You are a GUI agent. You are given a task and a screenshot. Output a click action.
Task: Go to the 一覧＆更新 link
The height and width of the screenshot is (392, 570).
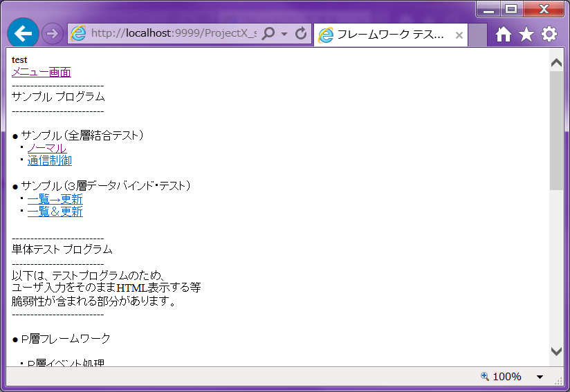pyautogui.click(x=55, y=212)
